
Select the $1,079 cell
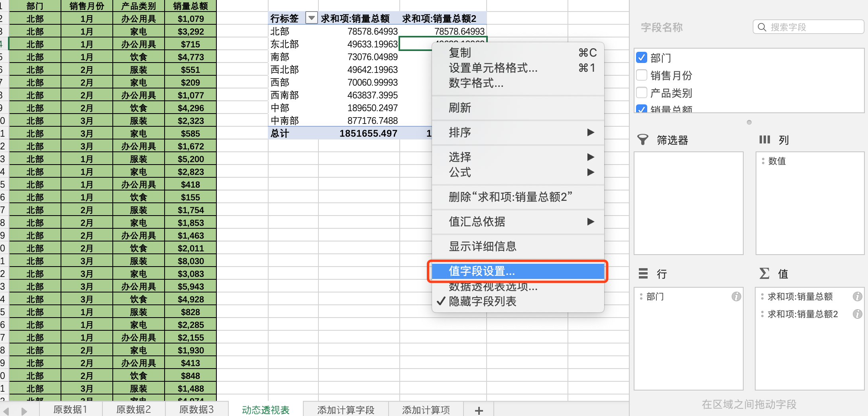point(190,19)
